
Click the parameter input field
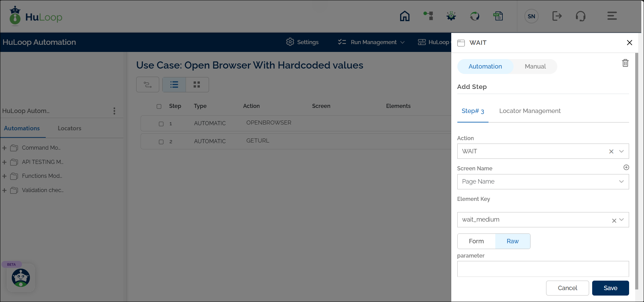(x=543, y=269)
